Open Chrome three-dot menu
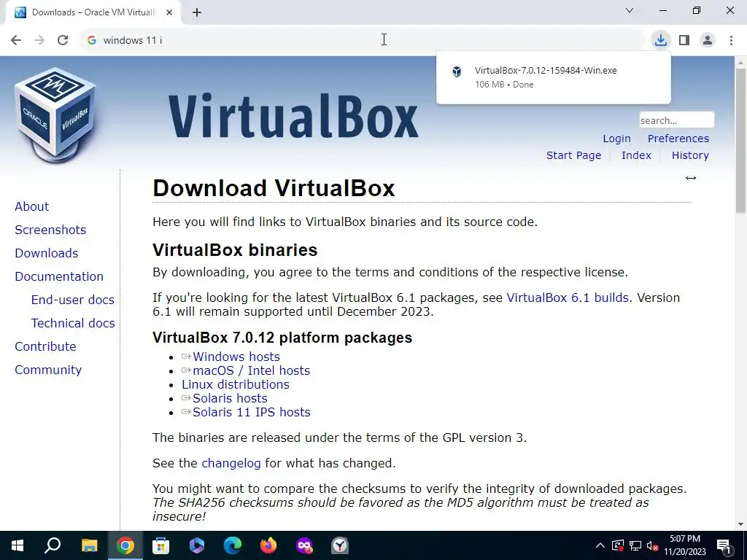The height and width of the screenshot is (560, 747). [731, 40]
